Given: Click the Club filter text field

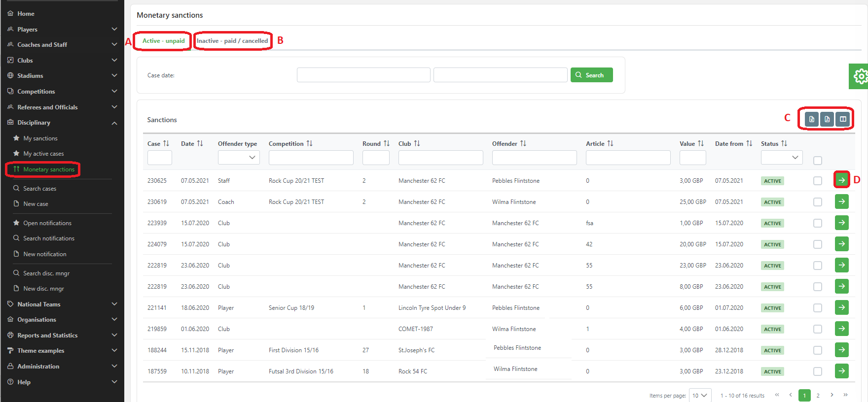Looking at the screenshot, I should (440, 158).
